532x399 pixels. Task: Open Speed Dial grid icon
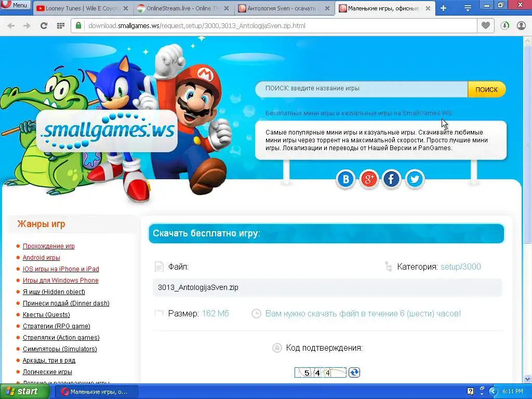pos(61,25)
